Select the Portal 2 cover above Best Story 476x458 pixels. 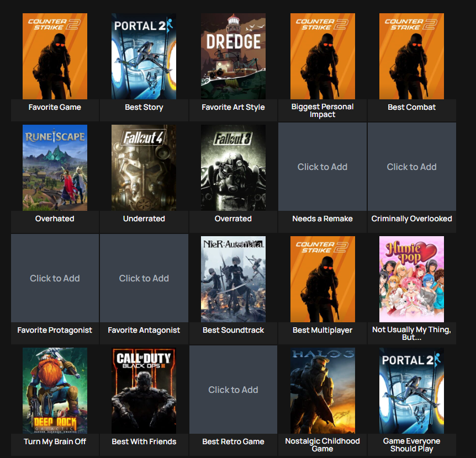click(144, 56)
